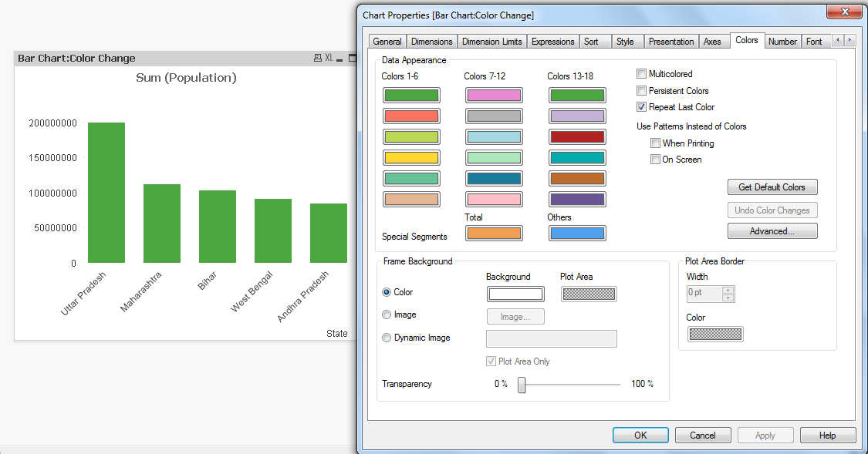Choose the Dynamic Image option
The height and width of the screenshot is (454, 868).
[387, 337]
